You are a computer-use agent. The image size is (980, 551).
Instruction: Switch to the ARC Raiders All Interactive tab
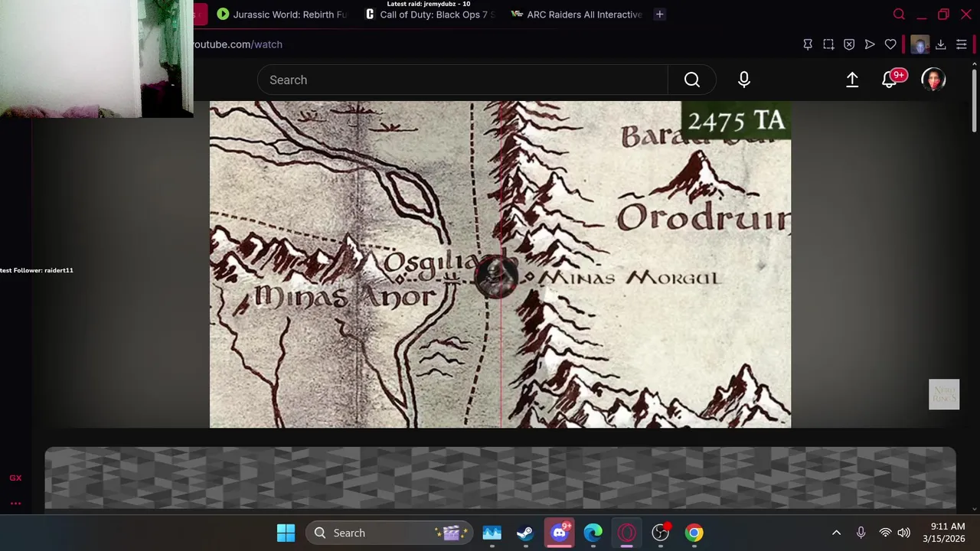pyautogui.click(x=578, y=14)
